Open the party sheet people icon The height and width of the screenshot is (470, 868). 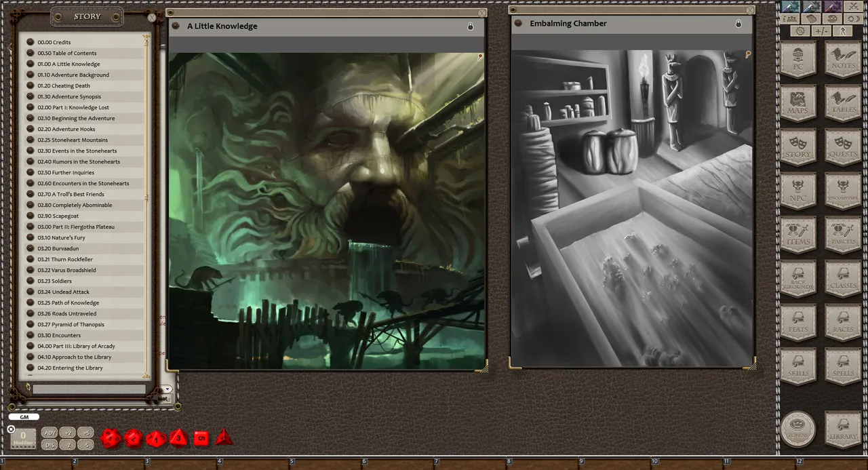coord(791,19)
